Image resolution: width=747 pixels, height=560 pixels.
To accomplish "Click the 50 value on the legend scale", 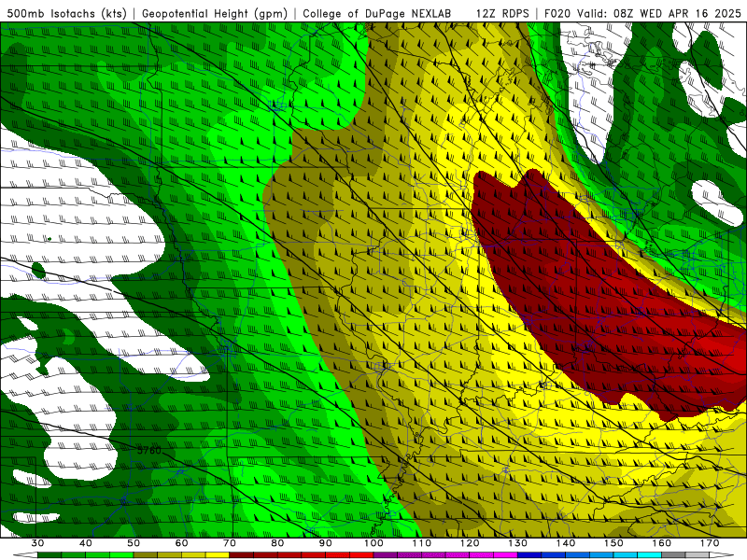I will coord(134,543).
